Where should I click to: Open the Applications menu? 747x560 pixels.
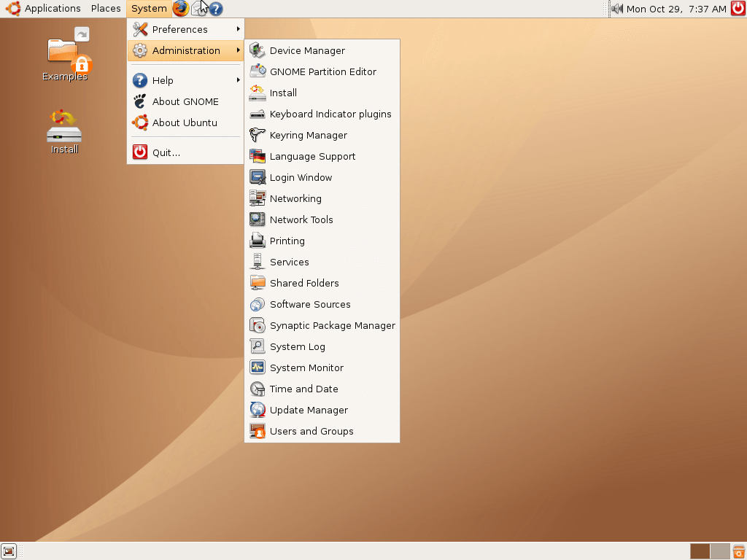pos(53,9)
